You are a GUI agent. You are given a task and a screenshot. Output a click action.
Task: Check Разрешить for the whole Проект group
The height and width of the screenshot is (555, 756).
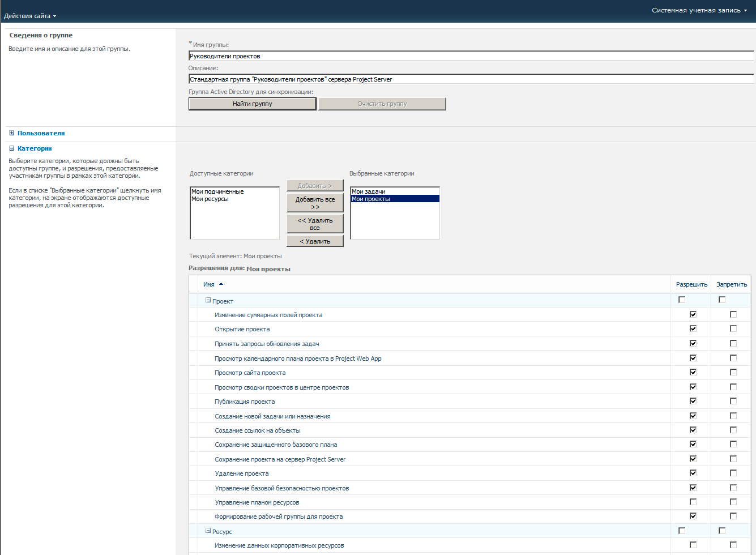pyautogui.click(x=682, y=300)
